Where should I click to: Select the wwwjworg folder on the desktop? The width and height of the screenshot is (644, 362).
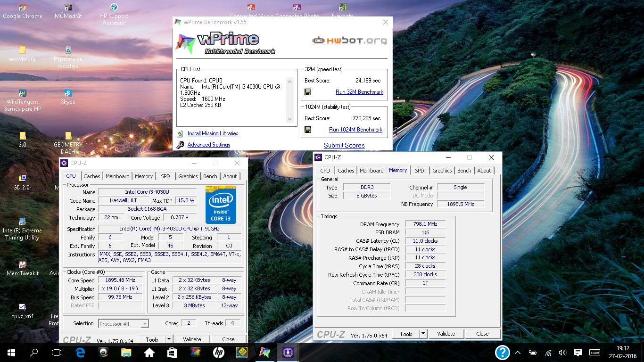coord(22,54)
